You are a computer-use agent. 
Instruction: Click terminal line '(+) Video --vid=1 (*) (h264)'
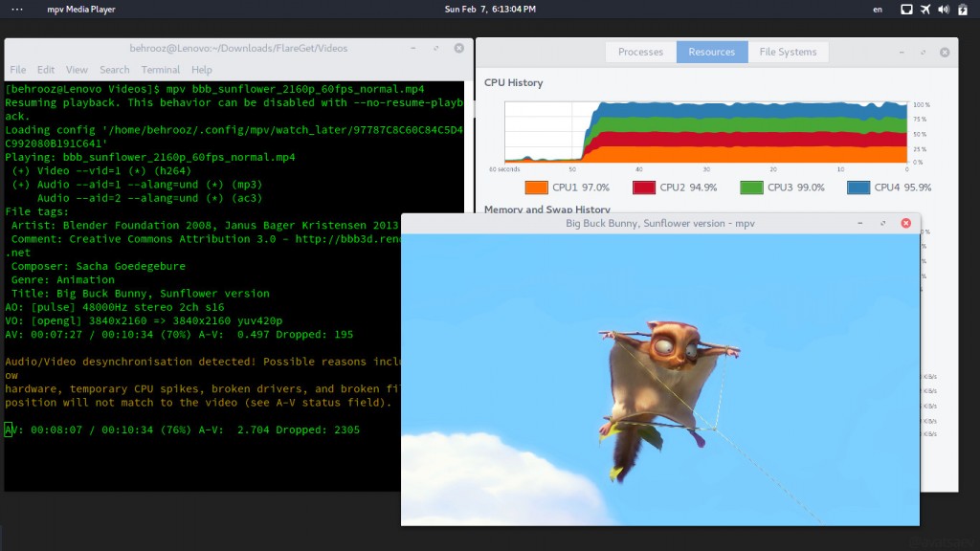click(x=101, y=171)
